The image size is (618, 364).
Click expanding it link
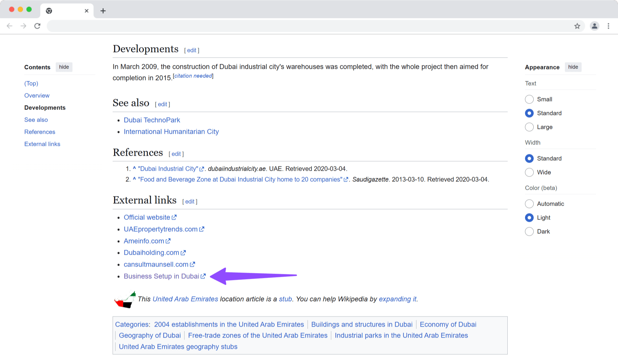[398, 299]
